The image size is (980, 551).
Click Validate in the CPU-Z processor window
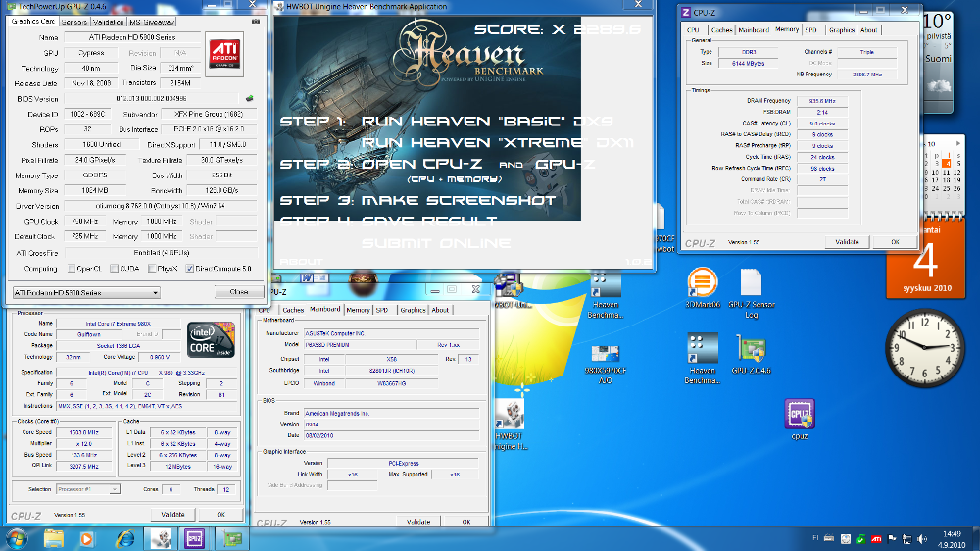tap(173, 514)
